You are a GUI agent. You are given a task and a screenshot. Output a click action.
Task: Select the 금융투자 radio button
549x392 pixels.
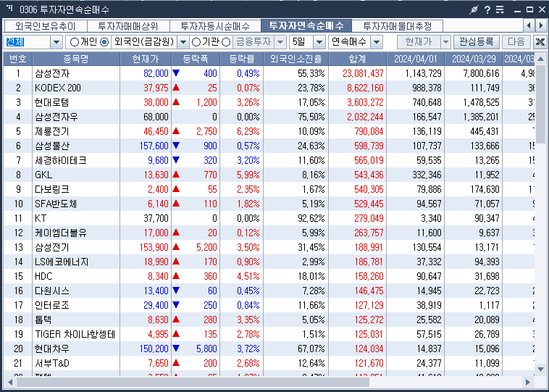pyautogui.click(x=226, y=42)
